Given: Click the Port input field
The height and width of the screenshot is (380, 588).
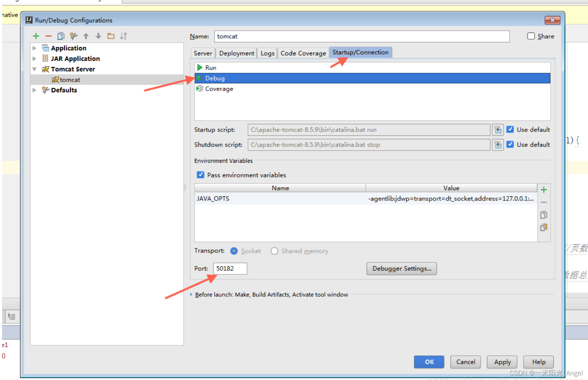Looking at the screenshot, I should point(230,268).
